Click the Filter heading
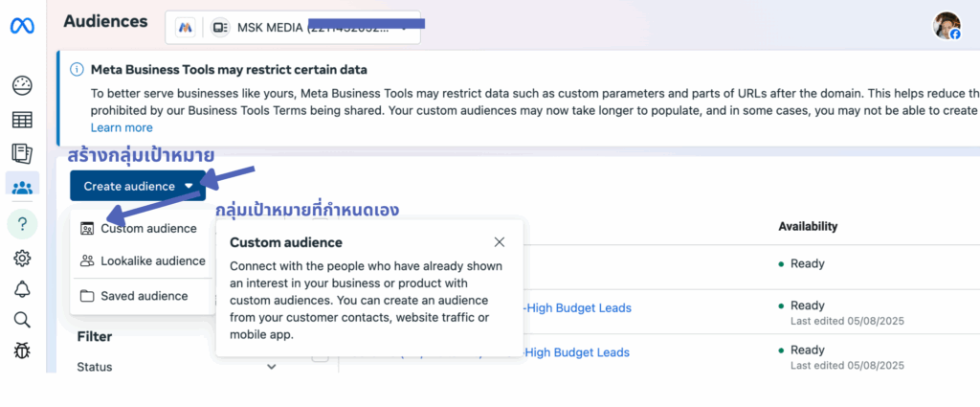Image resolution: width=980 pixels, height=407 pixels. (x=95, y=337)
